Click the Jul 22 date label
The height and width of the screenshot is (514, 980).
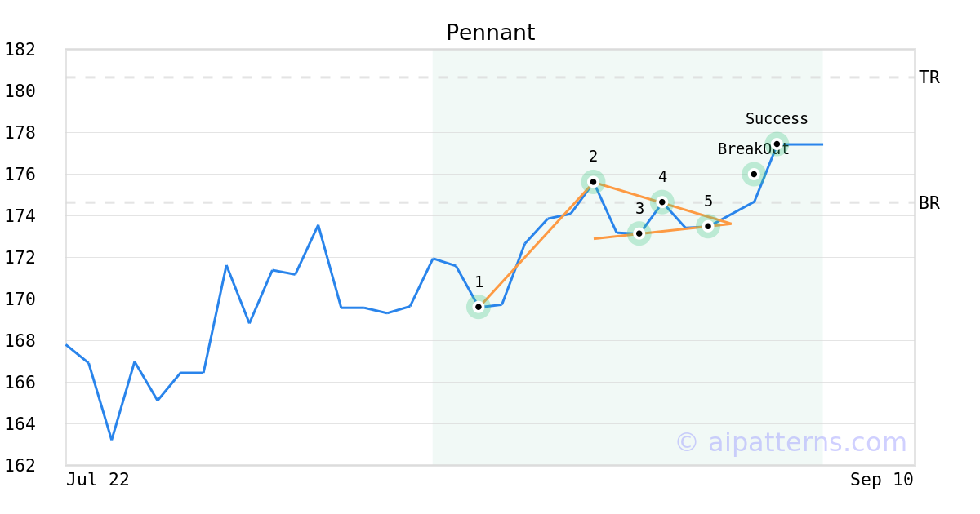pyautogui.click(x=98, y=480)
